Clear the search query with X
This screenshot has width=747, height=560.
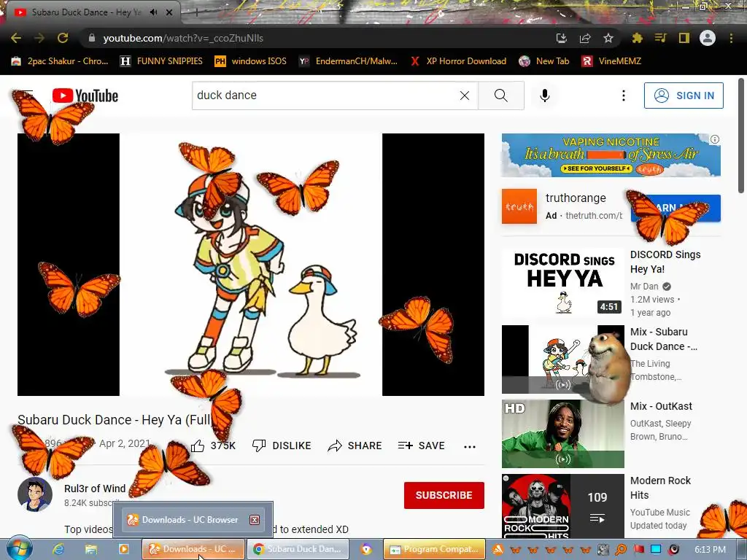(x=465, y=96)
